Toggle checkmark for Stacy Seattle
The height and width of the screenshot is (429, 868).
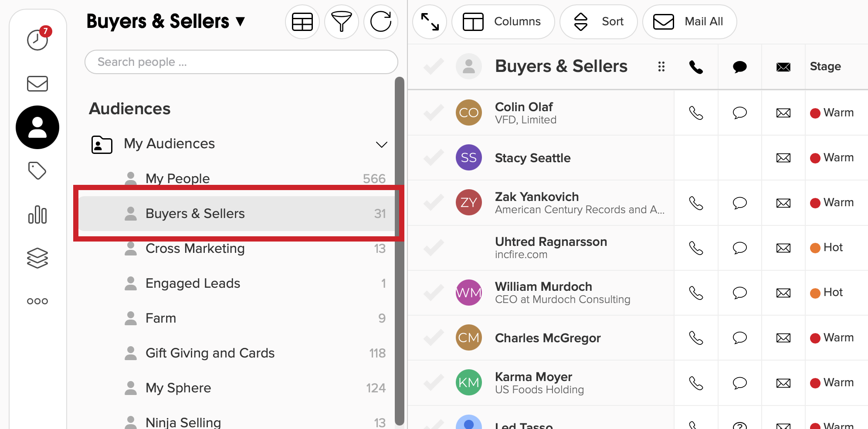(434, 158)
